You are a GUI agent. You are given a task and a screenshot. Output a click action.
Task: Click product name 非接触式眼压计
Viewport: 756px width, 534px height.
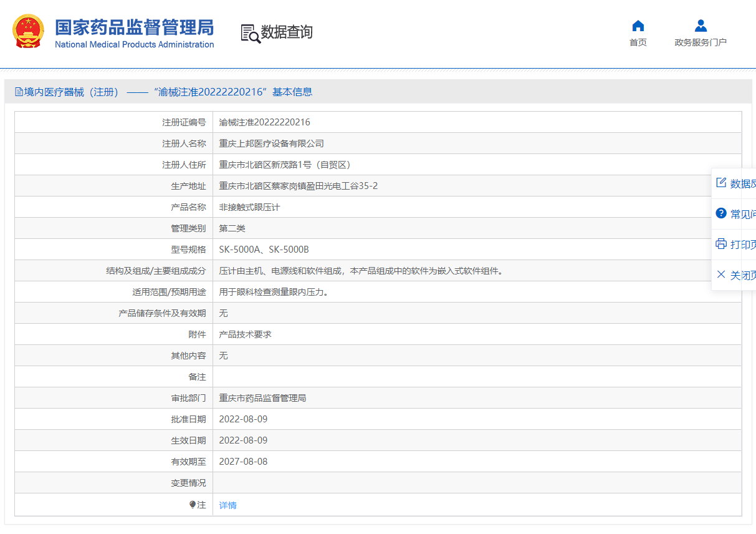click(x=250, y=207)
